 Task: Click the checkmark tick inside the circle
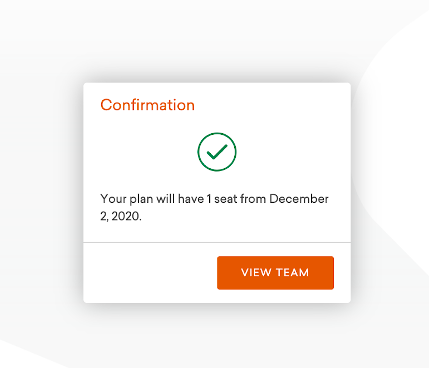coord(217,151)
